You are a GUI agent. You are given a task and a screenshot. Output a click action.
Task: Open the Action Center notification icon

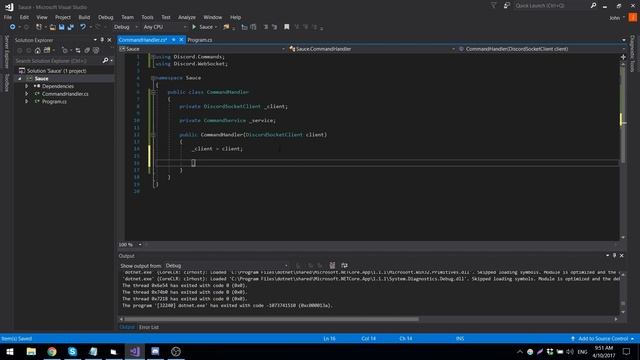626,351
